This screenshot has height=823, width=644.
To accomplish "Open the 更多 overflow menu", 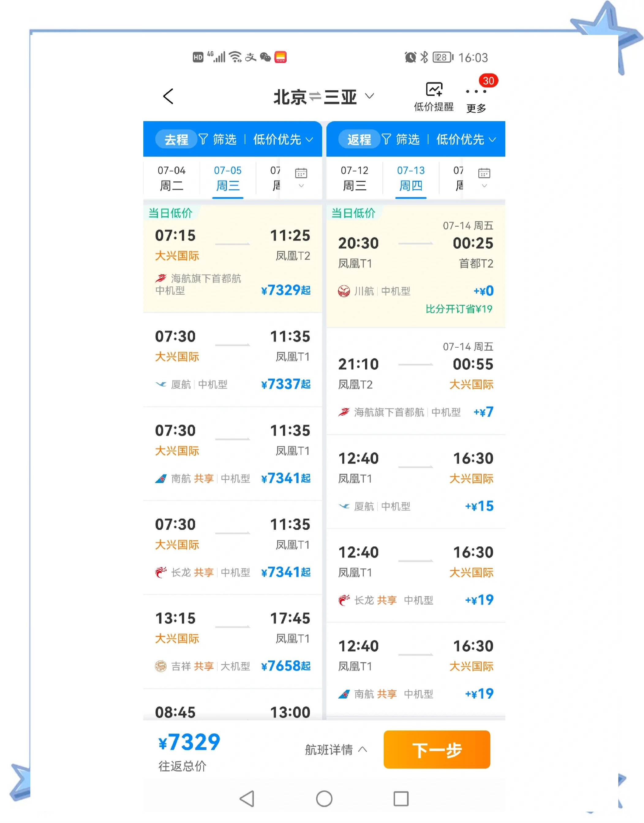I will tap(476, 96).
